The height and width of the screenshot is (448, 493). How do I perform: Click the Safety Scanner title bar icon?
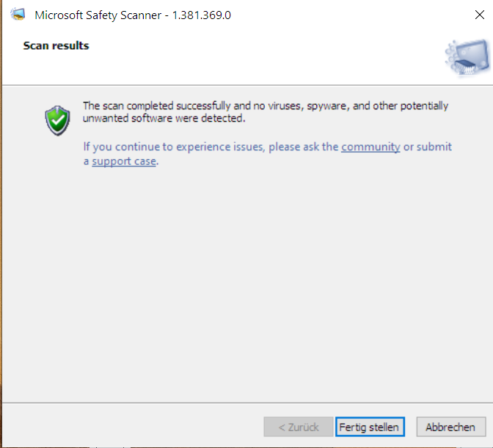[x=18, y=15]
